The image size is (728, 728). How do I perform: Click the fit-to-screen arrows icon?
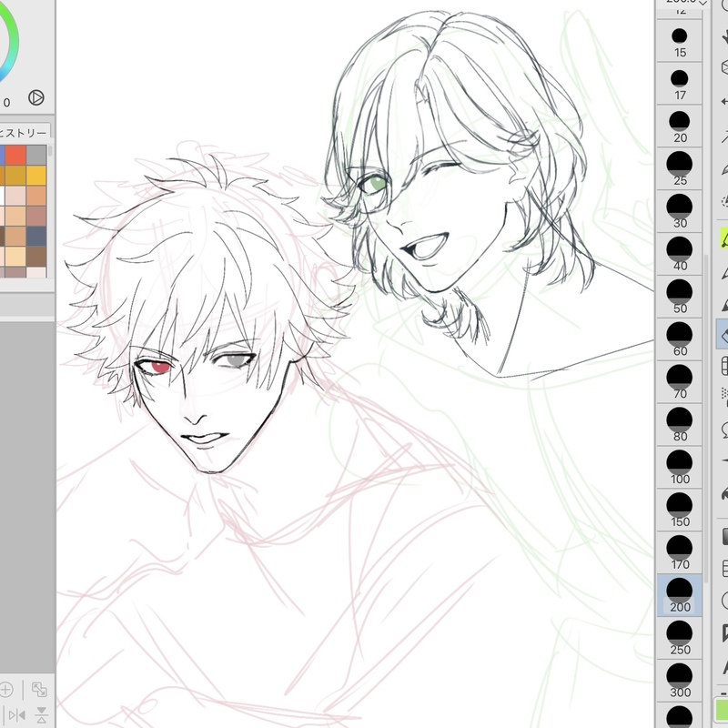coord(39,690)
